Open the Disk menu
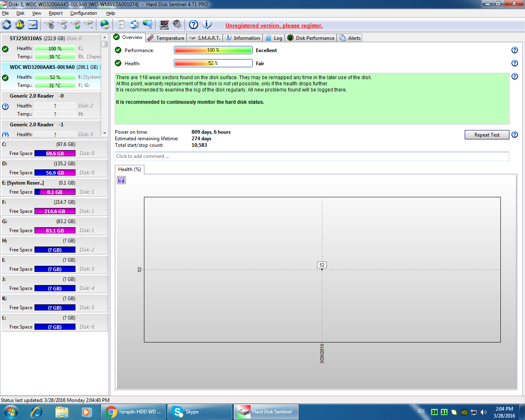The image size is (525, 420). (21, 13)
